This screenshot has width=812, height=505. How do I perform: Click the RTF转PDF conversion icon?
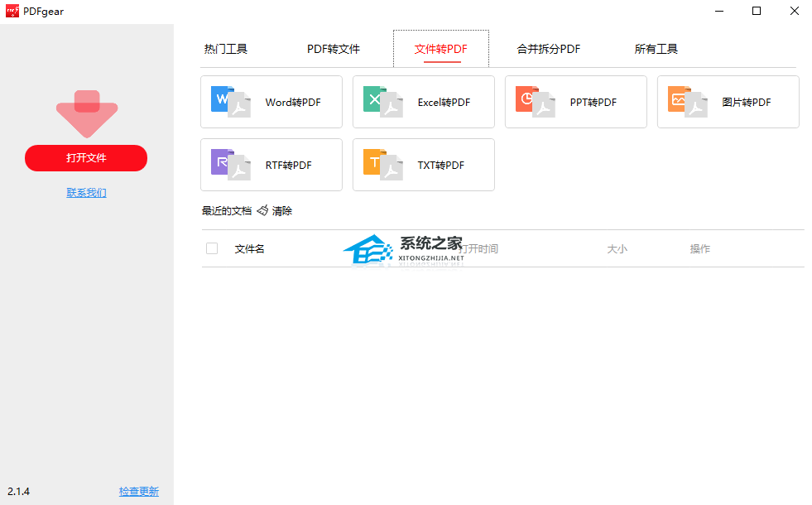coord(230,165)
